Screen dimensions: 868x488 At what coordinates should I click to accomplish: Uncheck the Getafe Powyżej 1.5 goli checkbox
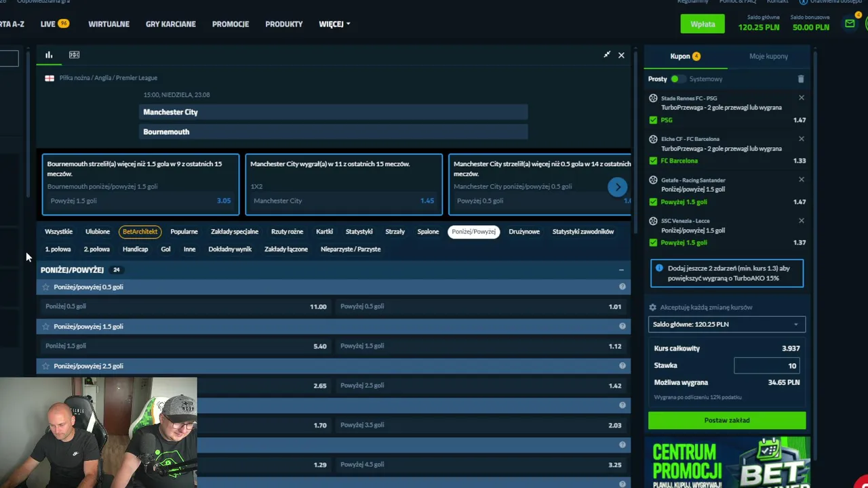(653, 202)
